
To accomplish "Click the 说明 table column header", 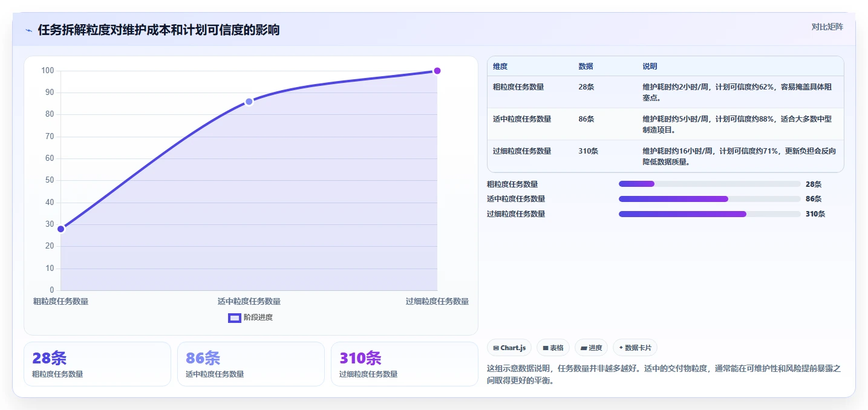I will tap(650, 67).
